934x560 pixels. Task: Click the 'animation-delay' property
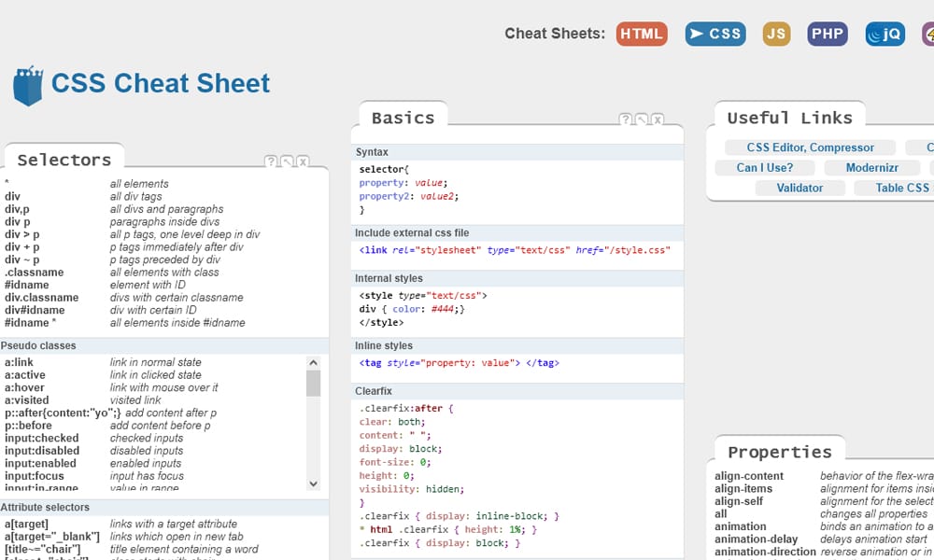(x=756, y=539)
